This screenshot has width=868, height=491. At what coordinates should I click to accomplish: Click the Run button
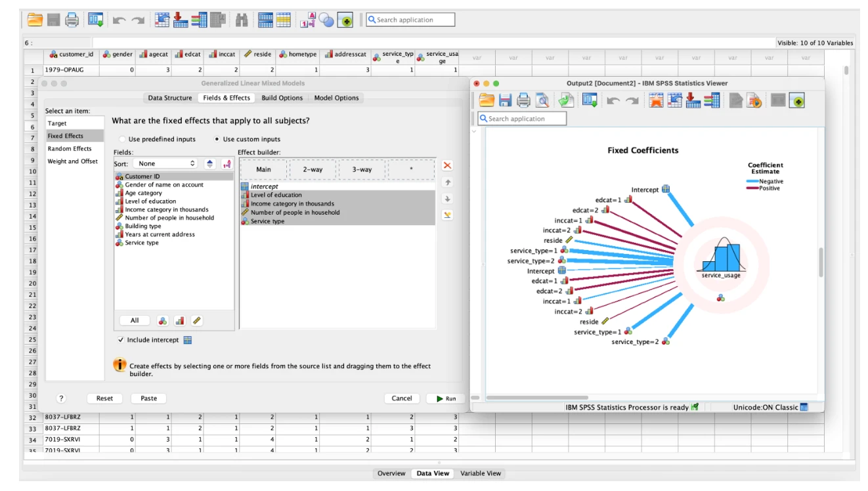[x=445, y=398]
